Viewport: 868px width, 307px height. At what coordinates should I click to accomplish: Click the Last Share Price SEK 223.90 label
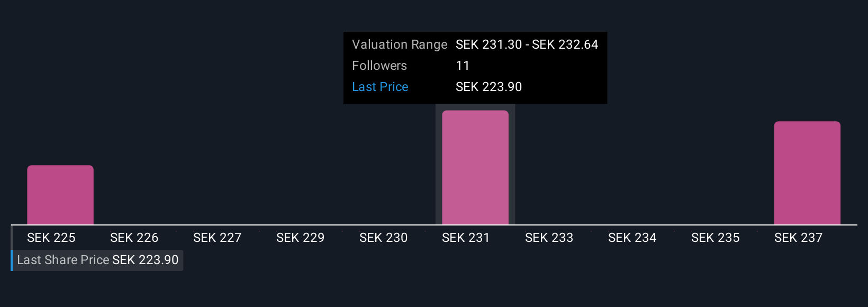click(97, 260)
